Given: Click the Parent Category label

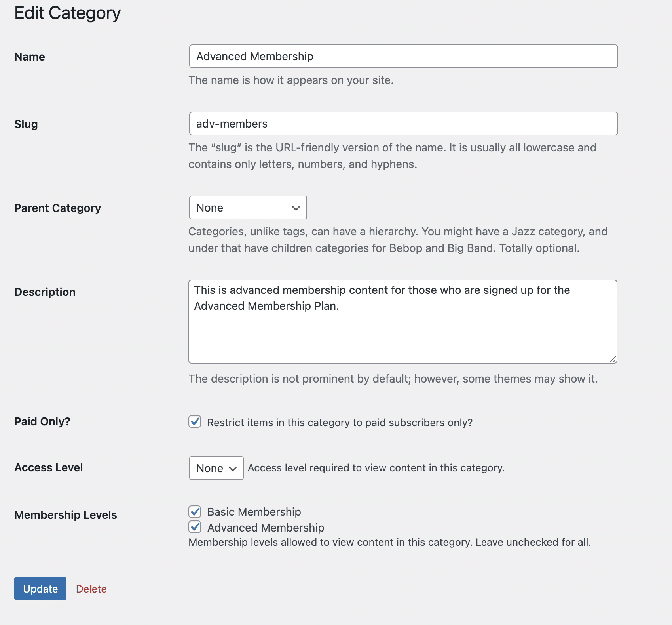Looking at the screenshot, I should [x=57, y=208].
